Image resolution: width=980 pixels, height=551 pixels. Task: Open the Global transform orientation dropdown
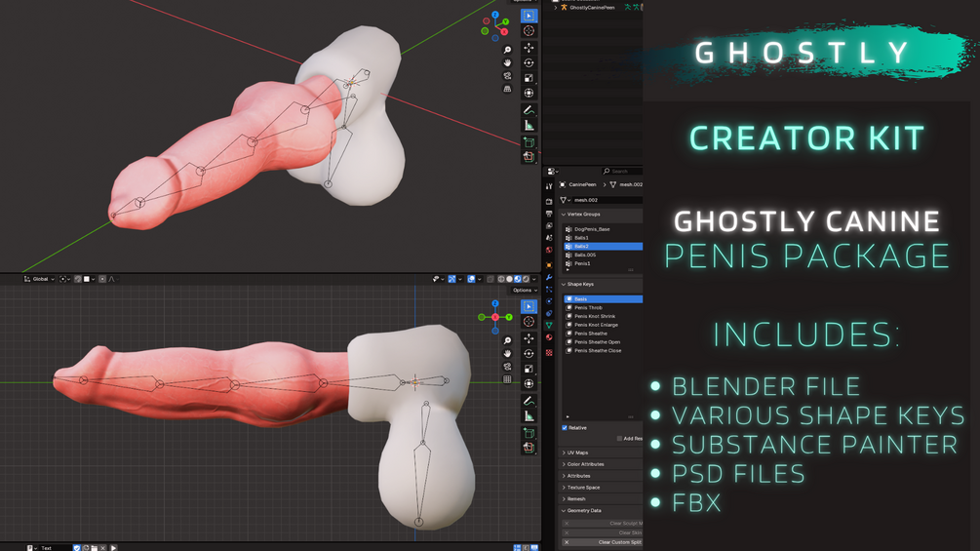[39, 279]
